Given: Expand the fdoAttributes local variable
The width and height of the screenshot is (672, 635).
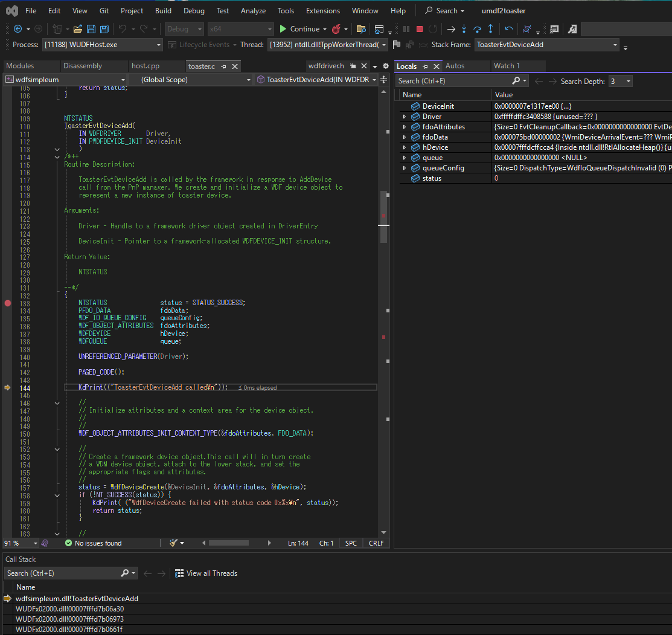Looking at the screenshot, I should coord(405,127).
